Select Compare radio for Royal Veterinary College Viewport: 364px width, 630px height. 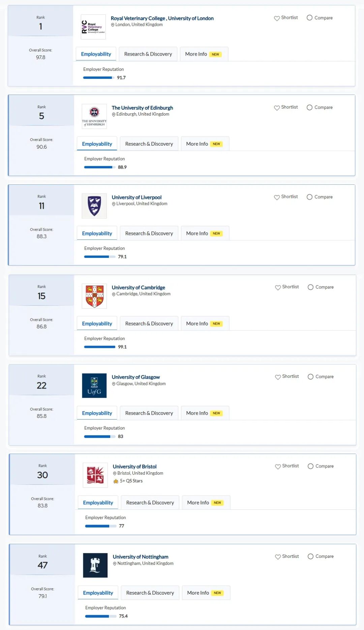pos(309,18)
